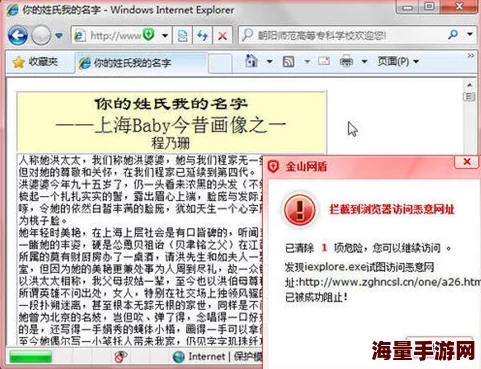Click the Internet zone globe icon
Screen dimensions: 481x369
(x=179, y=356)
